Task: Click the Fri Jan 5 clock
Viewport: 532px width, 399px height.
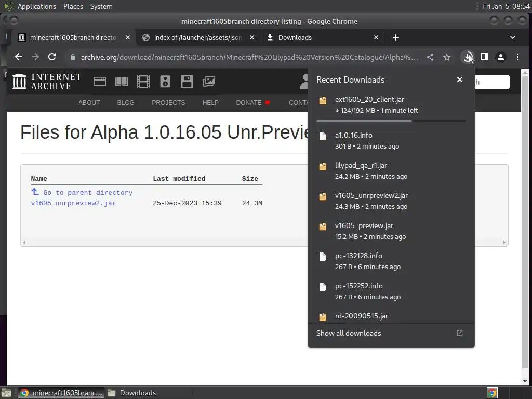Action: click(x=506, y=6)
